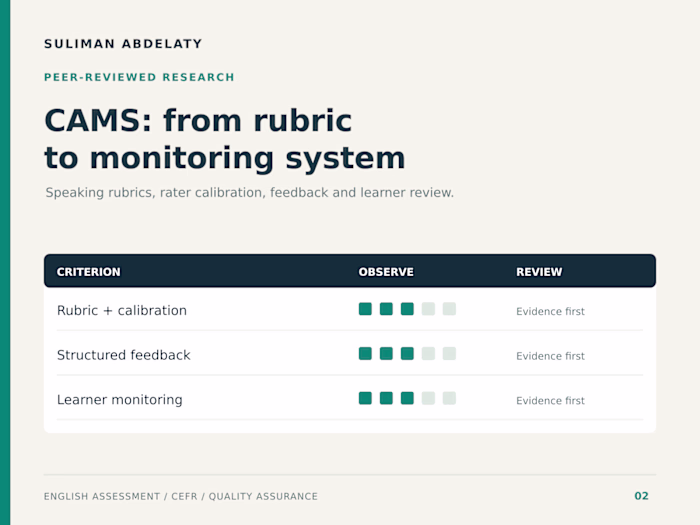Select the 'Rubric + calibration' row label

(x=122, y=310)
